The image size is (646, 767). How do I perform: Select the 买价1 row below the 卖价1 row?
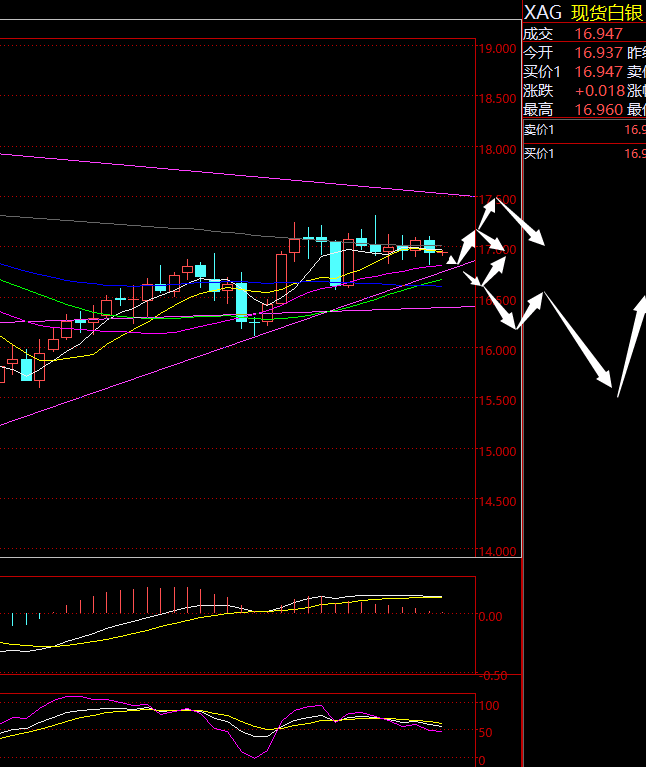pyautogui.click(x=585, y=154)
